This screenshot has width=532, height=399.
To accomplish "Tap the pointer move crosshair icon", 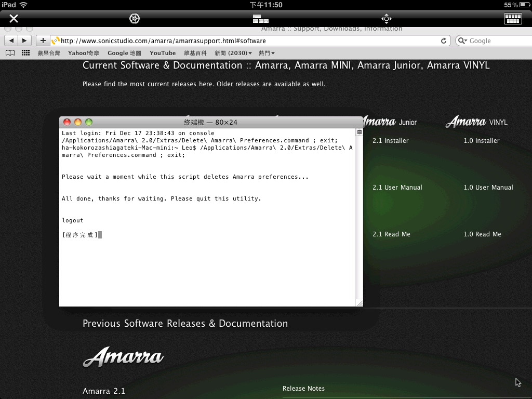I will tap(387, 18).
